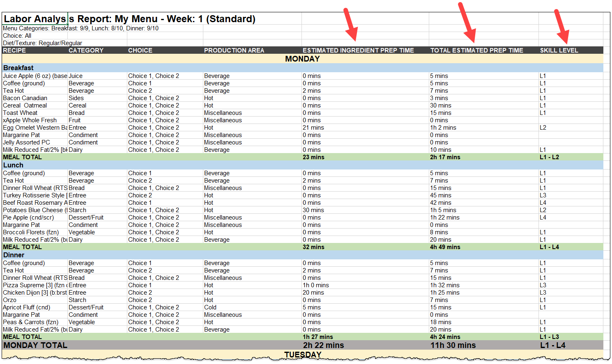The image size is (612, 364).
Task: Select the 'Pie Apple (cnd/scr)' recipe cell
Action: [x=28, y=217]
